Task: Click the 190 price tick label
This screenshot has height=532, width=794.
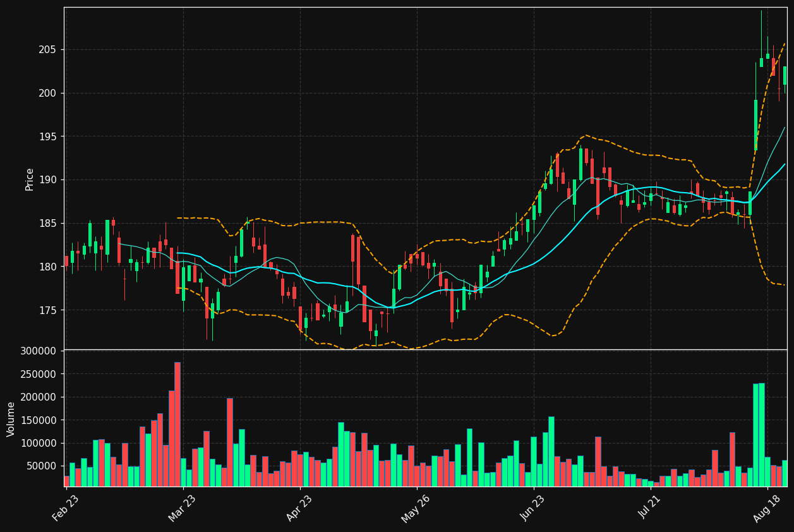Action: tap(48, 180)
